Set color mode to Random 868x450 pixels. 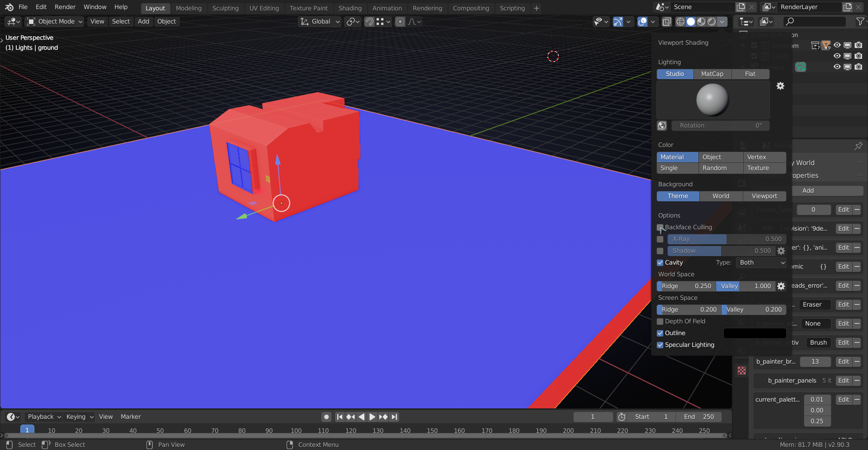click(x=721, y=168)
